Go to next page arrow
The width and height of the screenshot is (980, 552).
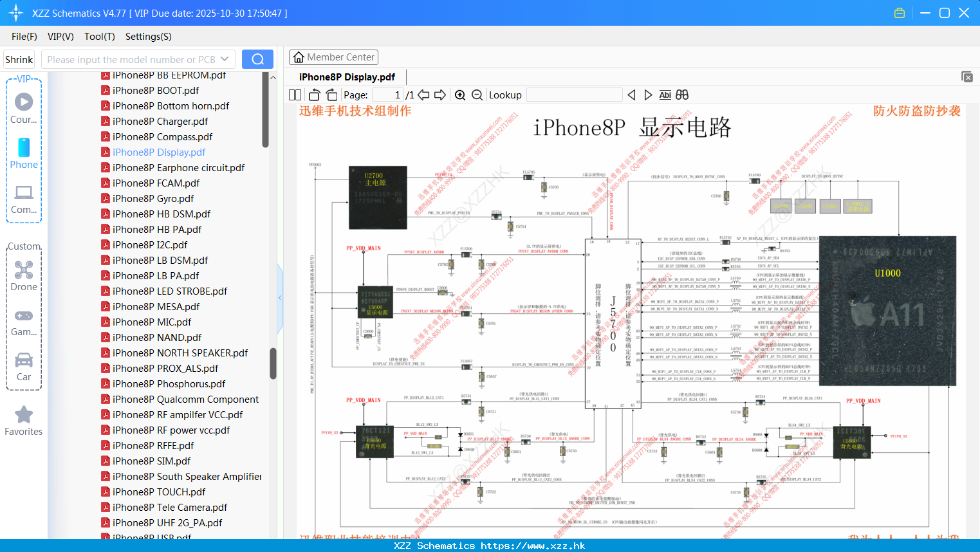click(440, 95)
